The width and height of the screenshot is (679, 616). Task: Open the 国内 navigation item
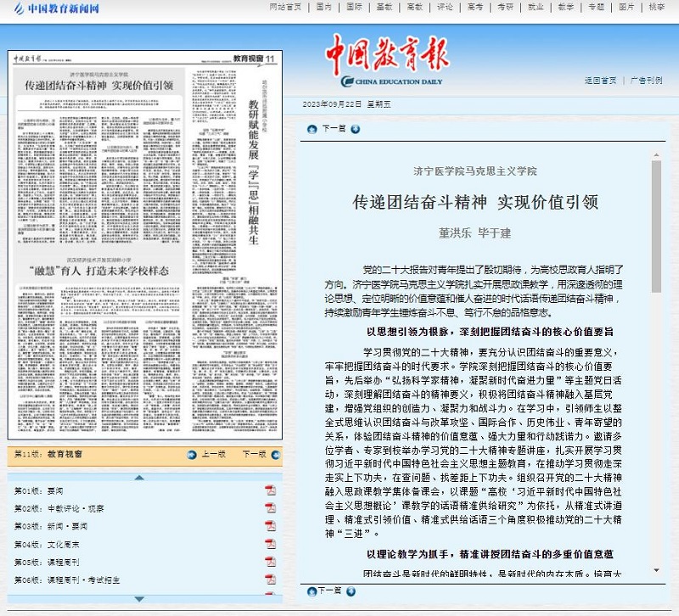[x=323, y=7]
